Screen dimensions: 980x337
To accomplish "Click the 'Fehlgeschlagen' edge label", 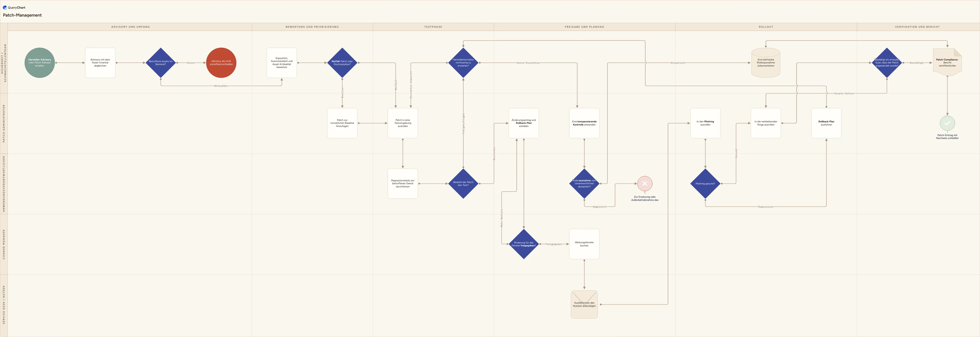I will [463, 123].
